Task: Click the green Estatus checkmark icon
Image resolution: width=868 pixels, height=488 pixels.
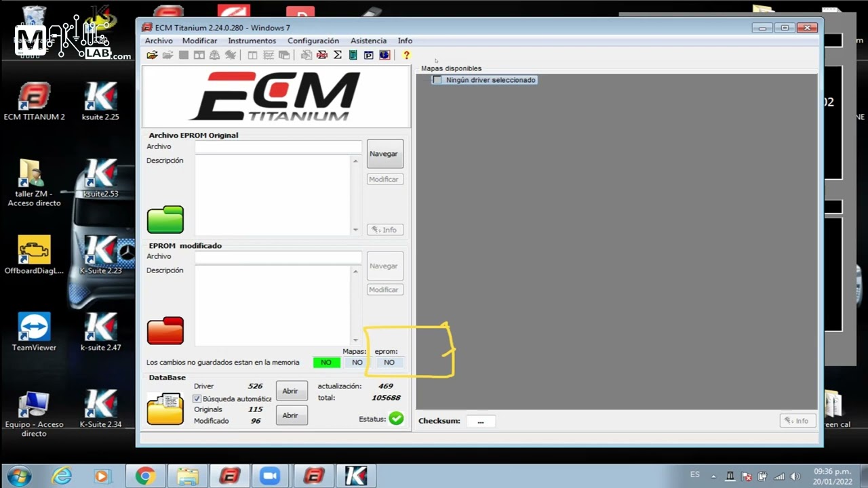Action: click(x=396, y=418)
